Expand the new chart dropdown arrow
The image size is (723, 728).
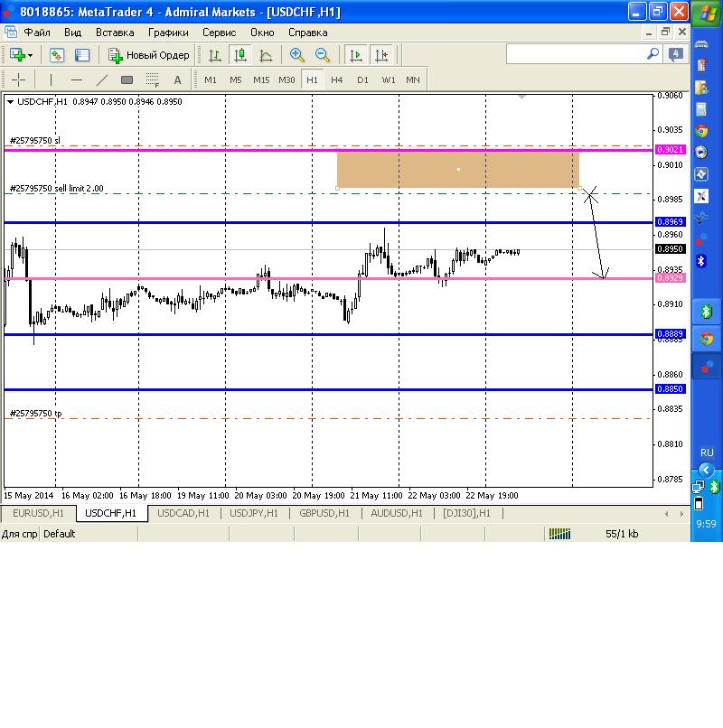point(30,55)
